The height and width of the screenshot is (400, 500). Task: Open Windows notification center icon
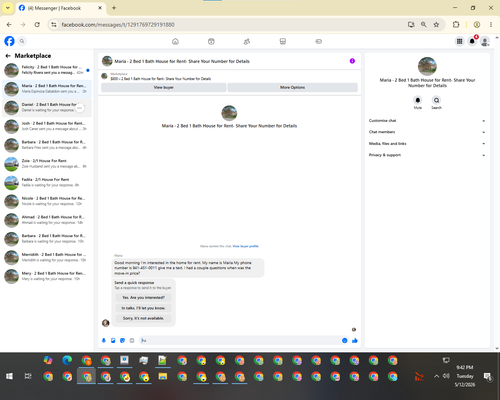488,377
